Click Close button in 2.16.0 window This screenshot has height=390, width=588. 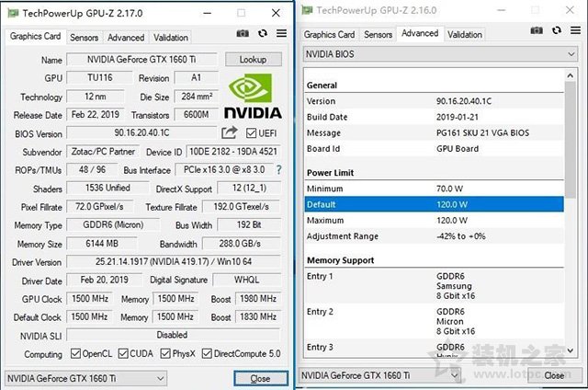pyautogui.click(x=555, y=375)
